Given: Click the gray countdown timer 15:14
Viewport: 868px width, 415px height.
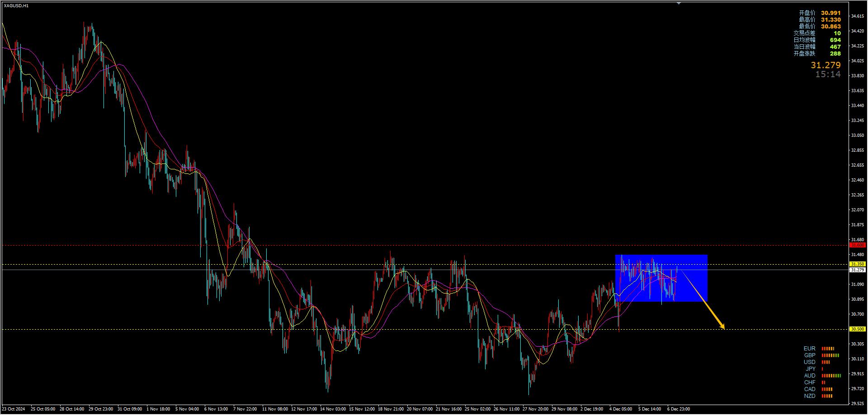Looking at the screenshot, I should coord(828,75).
